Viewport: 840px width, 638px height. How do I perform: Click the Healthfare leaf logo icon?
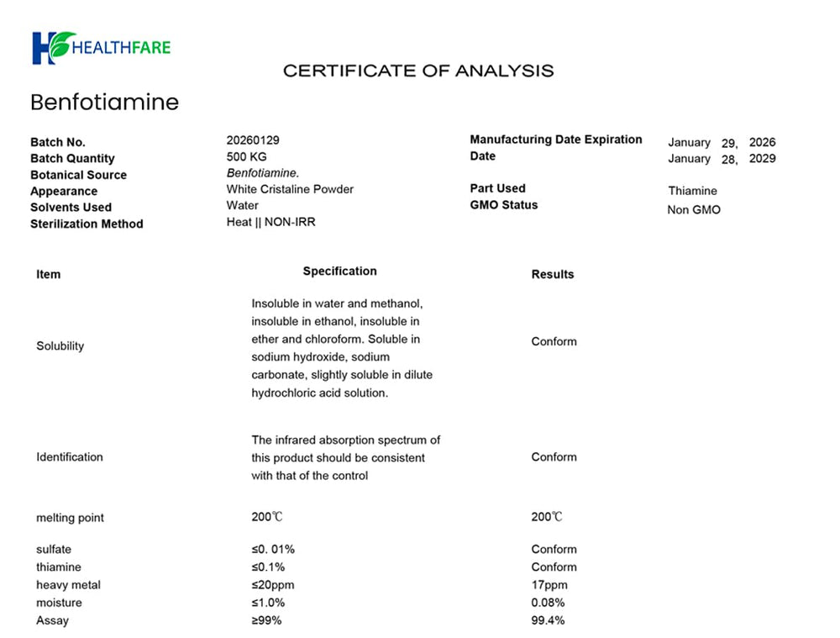(x=54, y=47)
